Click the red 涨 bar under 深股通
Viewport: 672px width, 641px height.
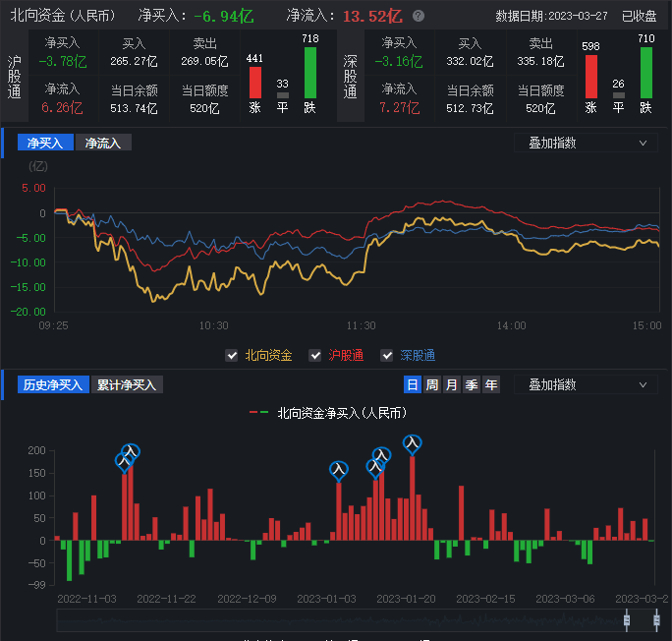click(x=591, y=76)
